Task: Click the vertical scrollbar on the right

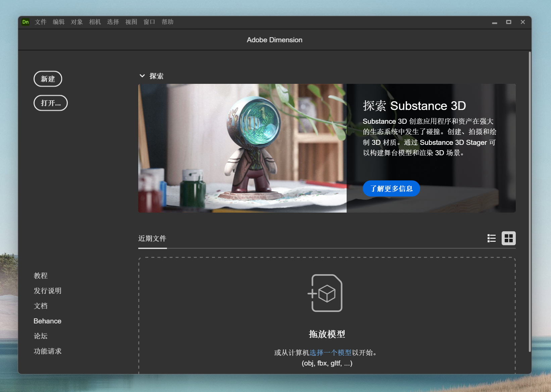Action: (530, 201)
